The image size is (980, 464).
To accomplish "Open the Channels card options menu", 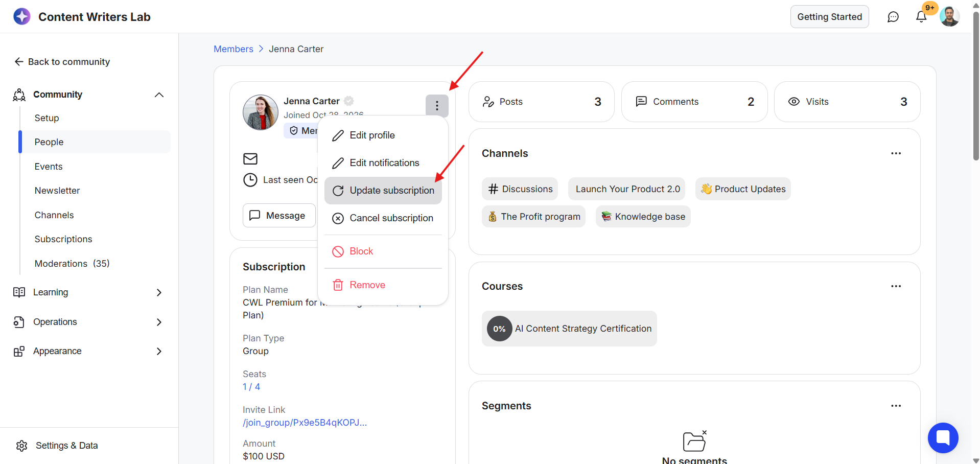I will tap(896, 153).
